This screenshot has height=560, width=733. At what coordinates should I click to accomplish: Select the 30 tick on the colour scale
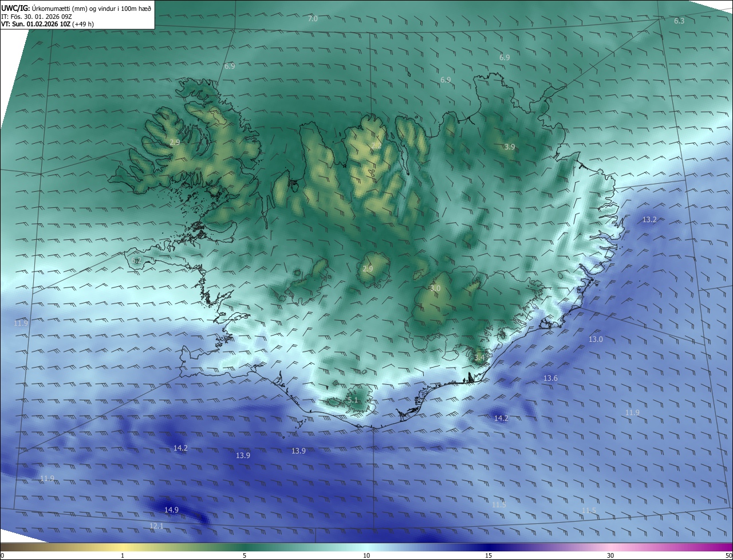coord(610,555)
